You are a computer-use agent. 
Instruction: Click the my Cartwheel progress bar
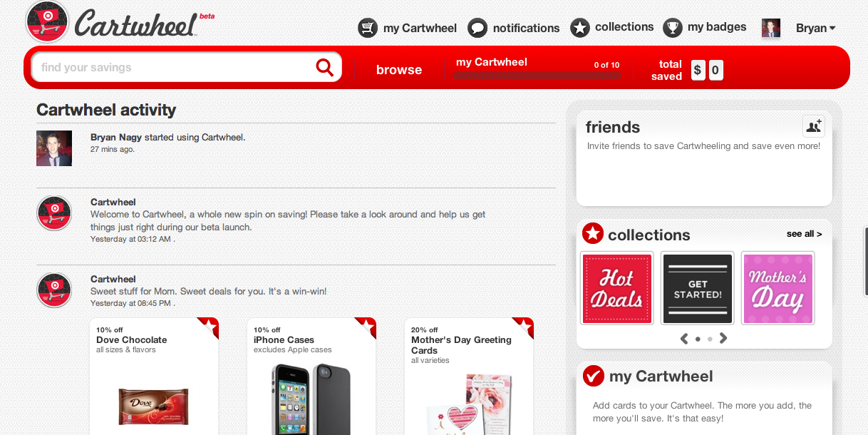coord(537,76)
